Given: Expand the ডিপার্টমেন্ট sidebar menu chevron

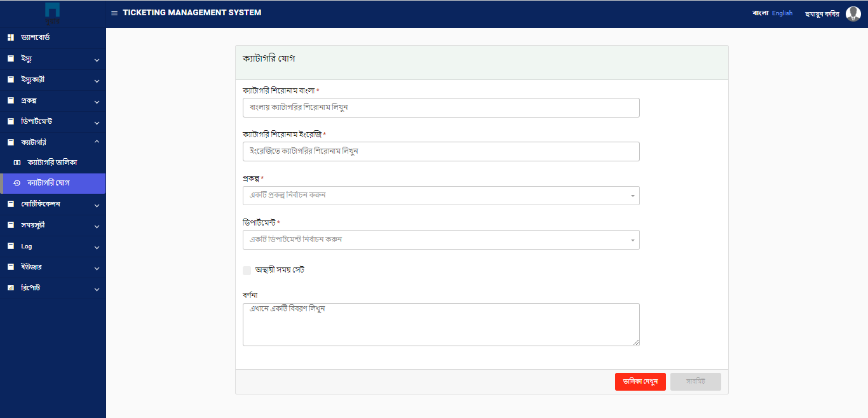Looking at the screenshot, I should (x=97, y=123).
